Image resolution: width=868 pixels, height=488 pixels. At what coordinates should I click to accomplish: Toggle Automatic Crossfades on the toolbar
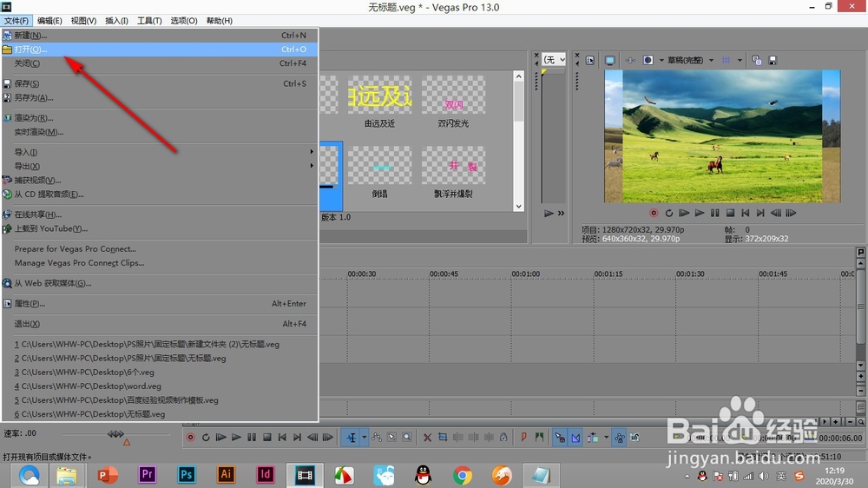575,438
